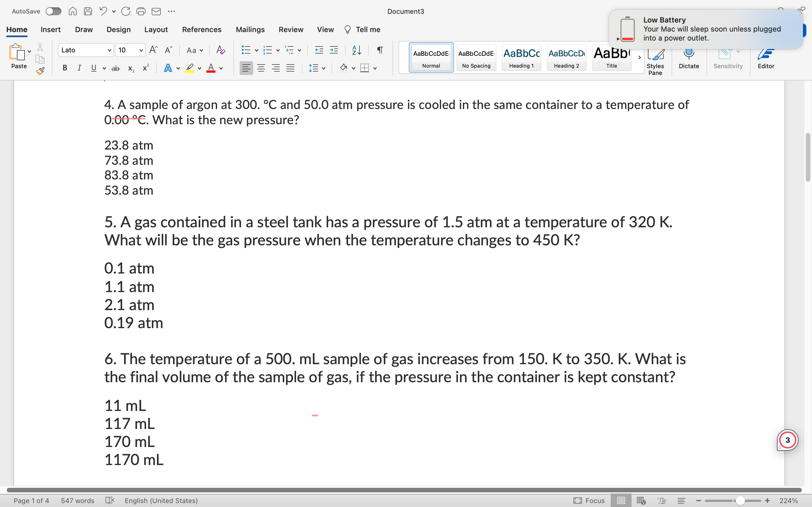Apply the Heading 1 style
This screenshot has width=812, height=507.
(x=521, y=57)
